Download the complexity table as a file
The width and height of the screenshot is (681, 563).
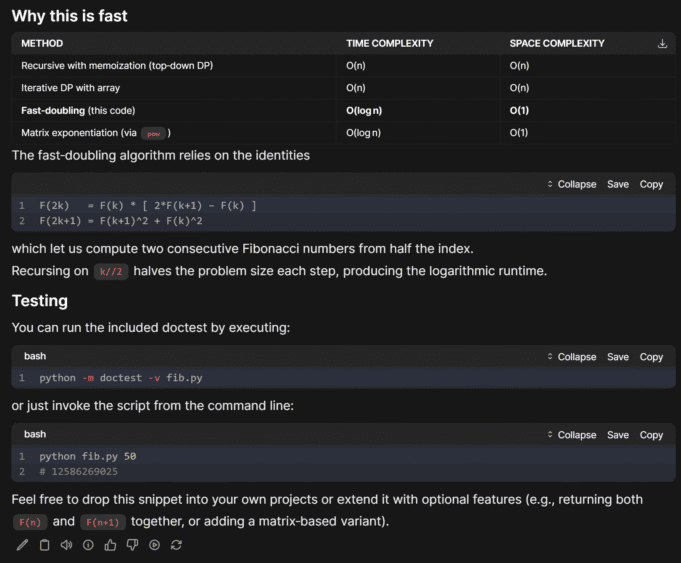pyautogui.click(x=662, y=44)
